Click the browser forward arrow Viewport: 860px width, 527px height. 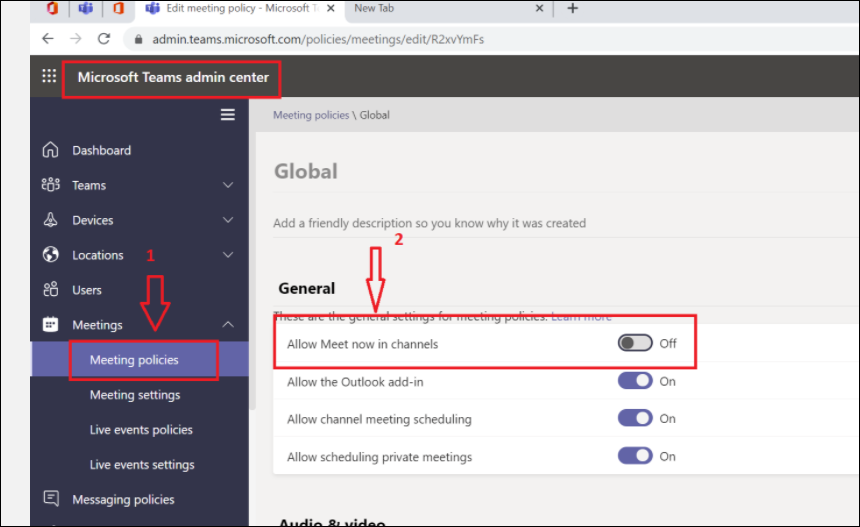click(x=76, y=39)
